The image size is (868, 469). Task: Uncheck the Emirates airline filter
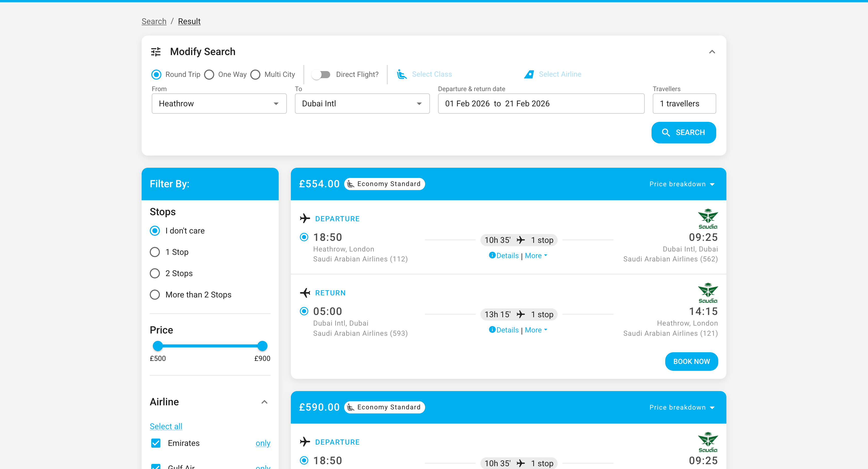pyautogui.click(x=156, y=443)
